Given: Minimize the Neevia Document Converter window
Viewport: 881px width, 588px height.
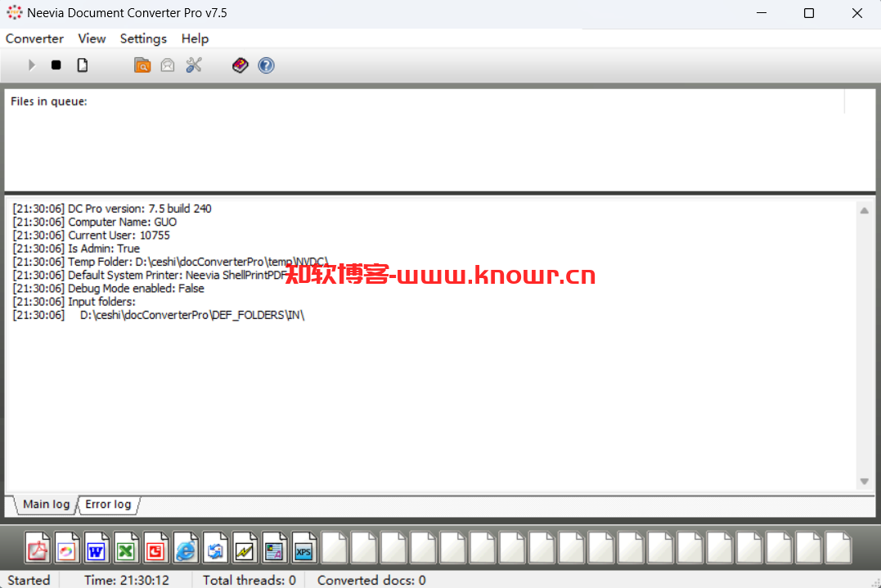Looking at the screenshot, I should pyautogui.click(x=762, y=13).
